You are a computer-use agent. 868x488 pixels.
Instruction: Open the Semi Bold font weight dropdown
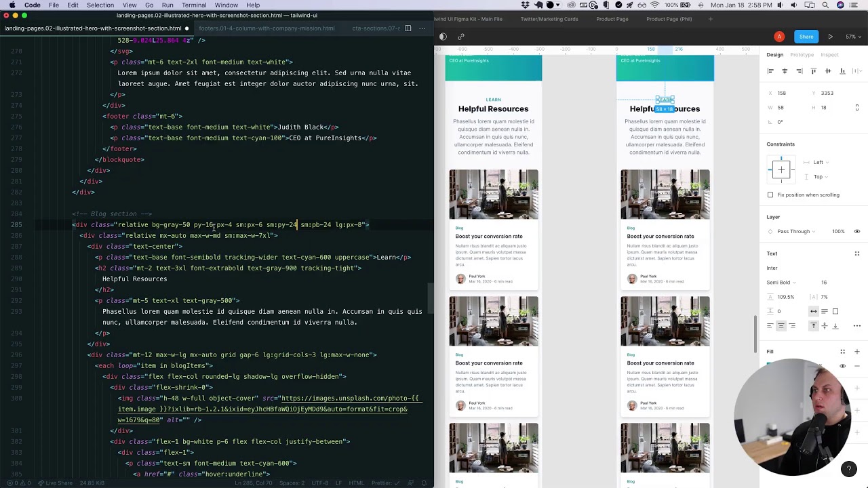[x=780, y=282]
